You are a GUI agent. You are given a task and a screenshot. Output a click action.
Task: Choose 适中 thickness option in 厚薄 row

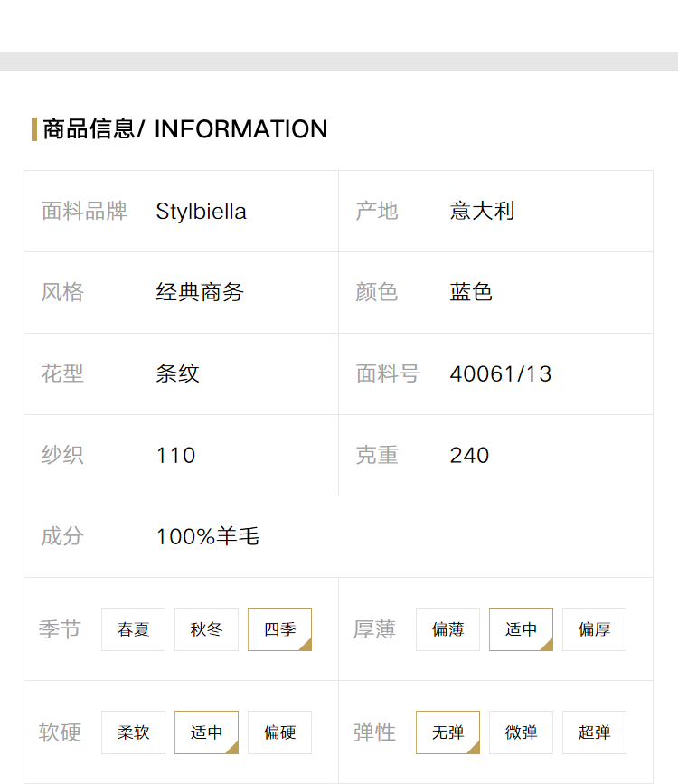point(521,629)
